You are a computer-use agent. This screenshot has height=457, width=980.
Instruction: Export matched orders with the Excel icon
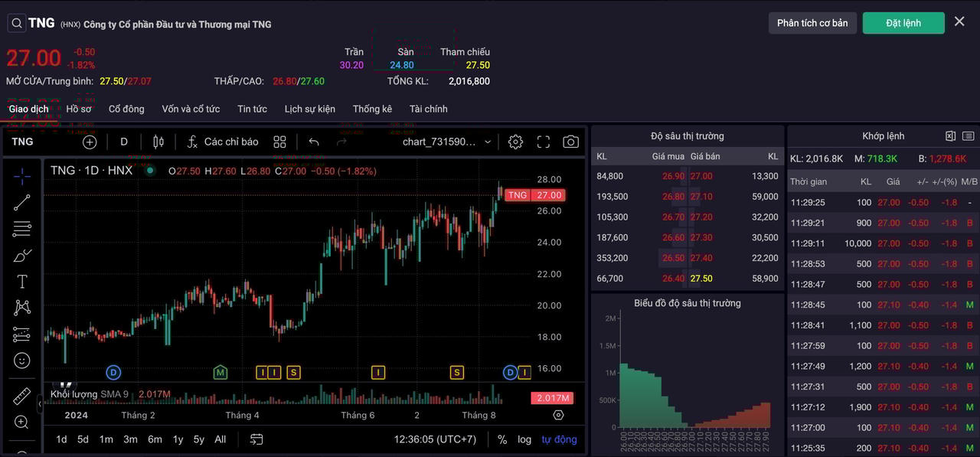click(950, 136)
